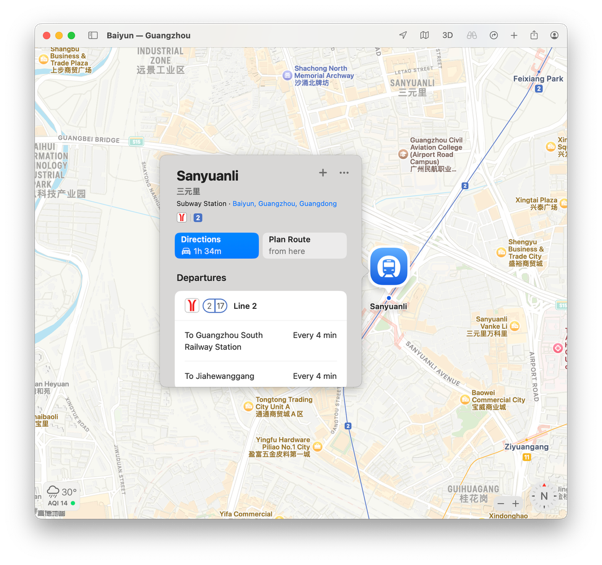Click the toolbar plus button
Image resolution: width=602 pixels, height=565 pixels.
coord(514,35)
